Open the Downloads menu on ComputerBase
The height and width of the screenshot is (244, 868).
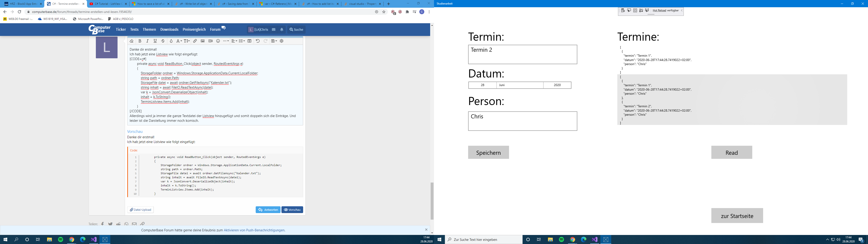[x=169, y=30]
